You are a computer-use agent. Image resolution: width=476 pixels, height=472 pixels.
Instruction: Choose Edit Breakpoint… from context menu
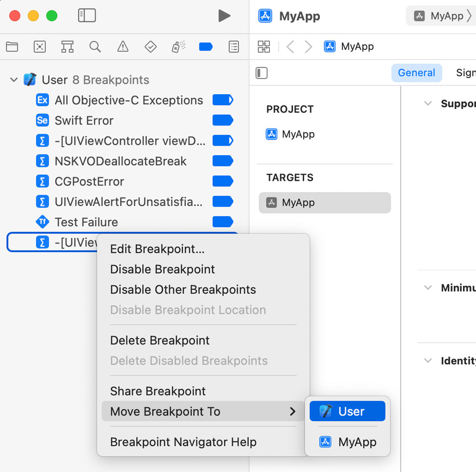[x=203, y=249]
